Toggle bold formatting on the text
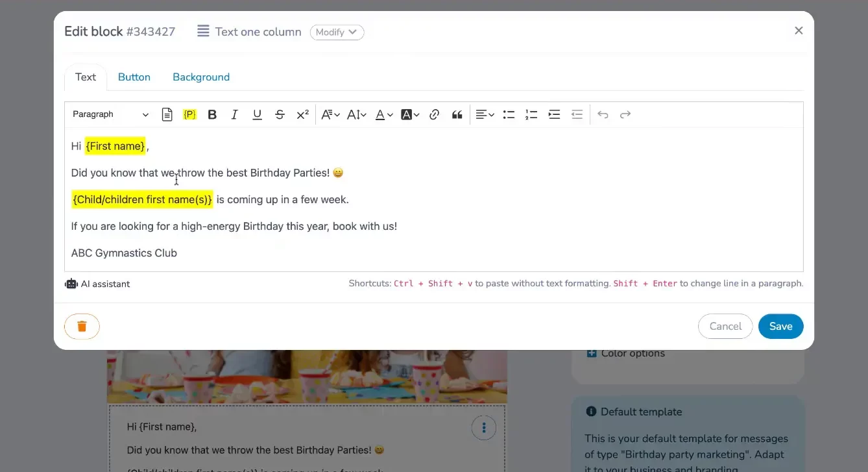This screenshot has width=868, height=472. click(211, 114)
